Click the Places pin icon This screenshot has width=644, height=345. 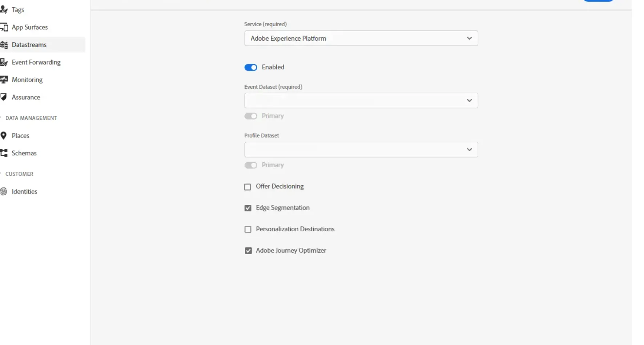coord(4,135)
